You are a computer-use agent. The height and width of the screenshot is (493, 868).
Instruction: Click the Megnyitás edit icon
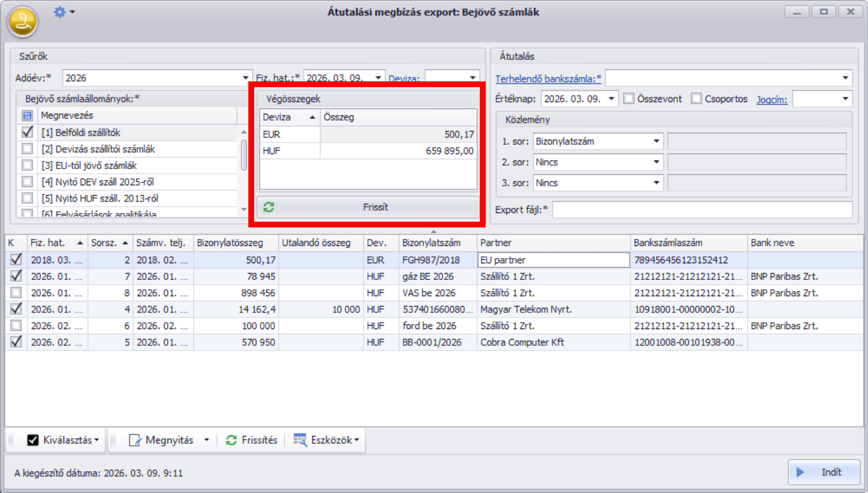135,440
